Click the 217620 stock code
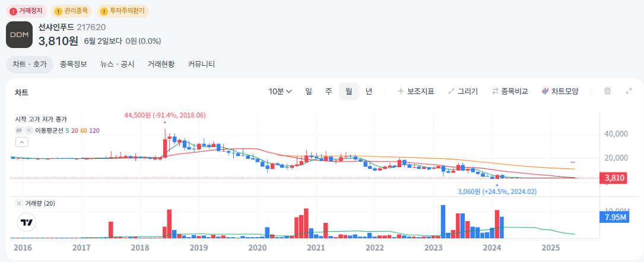Viewport: 644px width, 262px height. 91,27
